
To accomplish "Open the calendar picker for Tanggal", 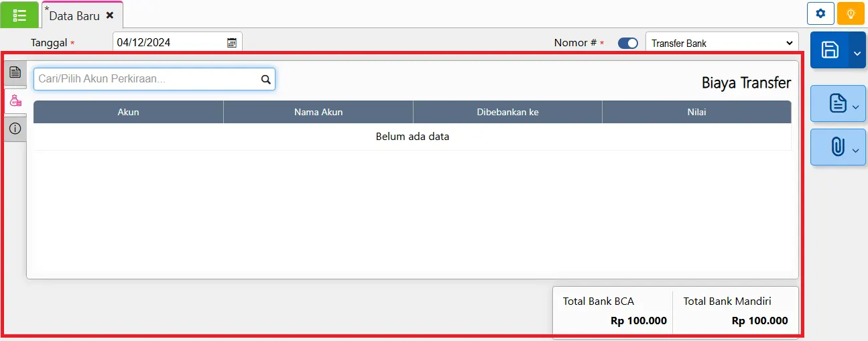I will [x=232, y=42].
